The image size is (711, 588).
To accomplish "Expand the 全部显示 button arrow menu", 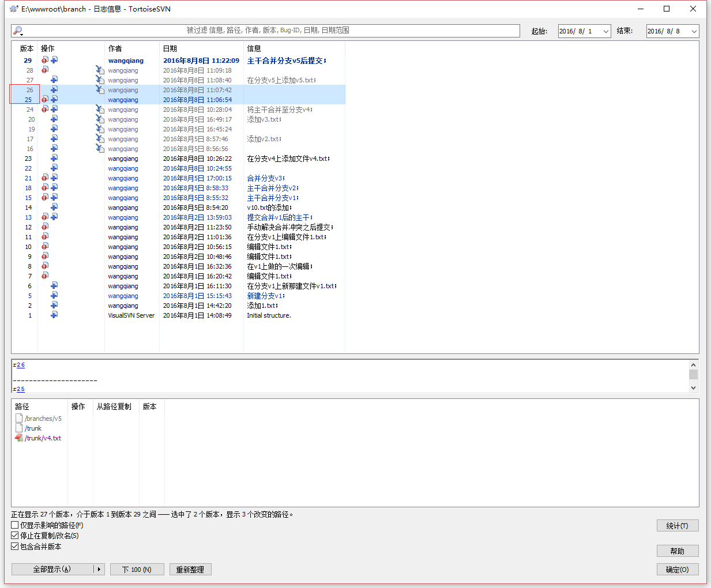I will click(x=99, y=570).
